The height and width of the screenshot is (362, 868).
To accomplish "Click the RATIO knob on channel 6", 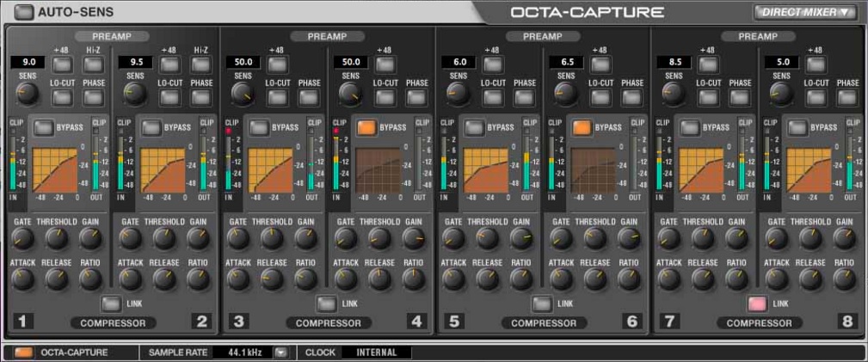I will tap(629, 279).
